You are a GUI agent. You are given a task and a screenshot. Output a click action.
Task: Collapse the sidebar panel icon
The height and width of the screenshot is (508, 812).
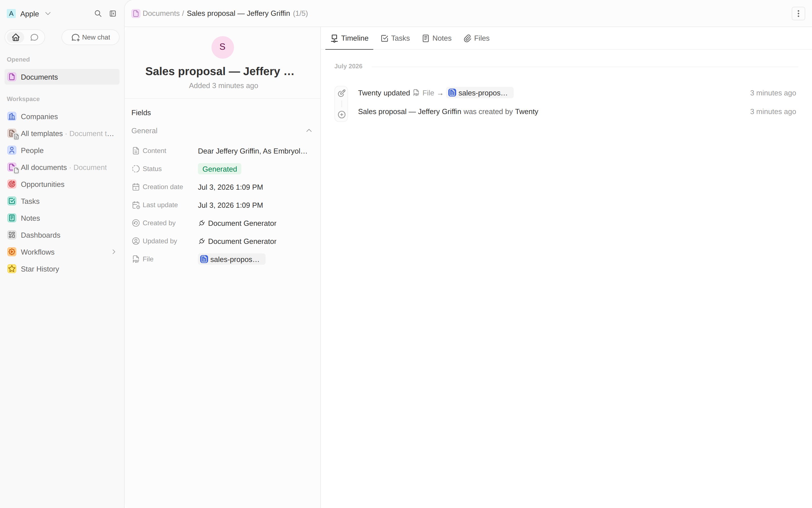pos(113,14)
